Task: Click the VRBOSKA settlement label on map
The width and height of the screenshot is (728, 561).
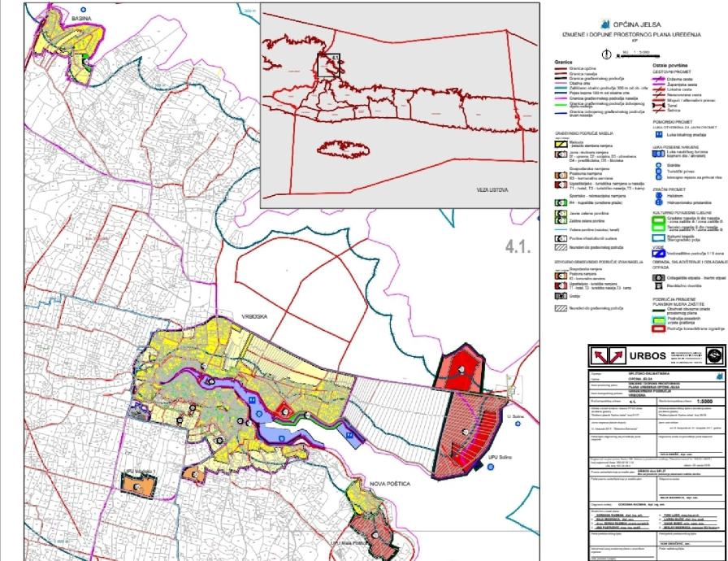Action: [x=254, y=317]
